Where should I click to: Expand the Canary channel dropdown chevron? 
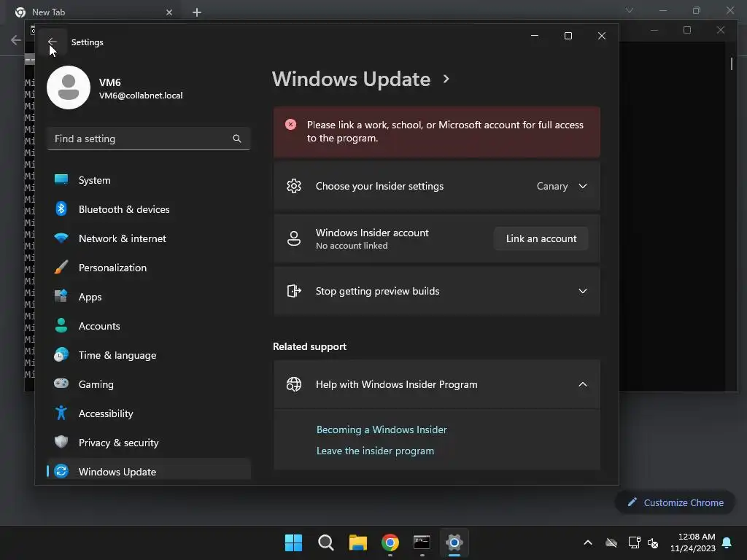[x=583, y=186]
